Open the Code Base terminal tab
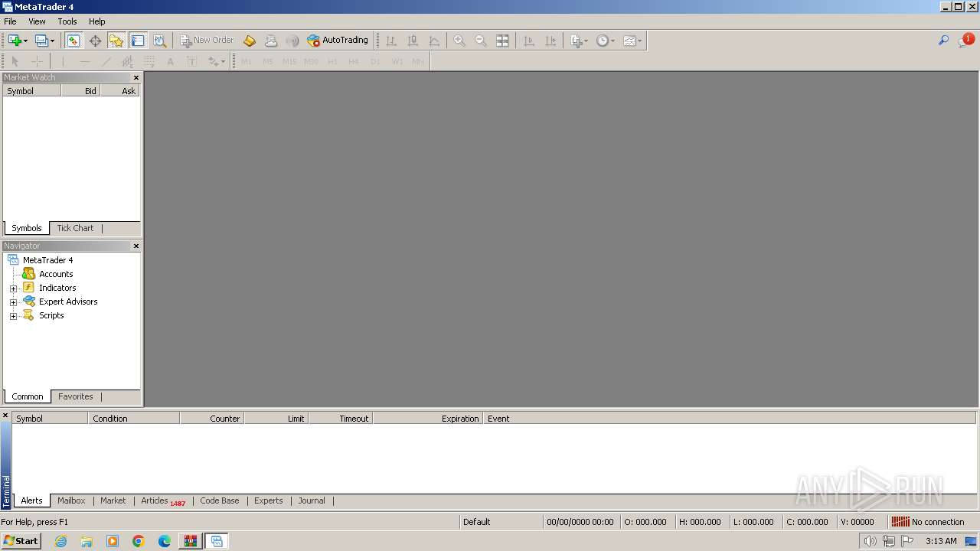The image size is (980, 551). pos(220,500)
